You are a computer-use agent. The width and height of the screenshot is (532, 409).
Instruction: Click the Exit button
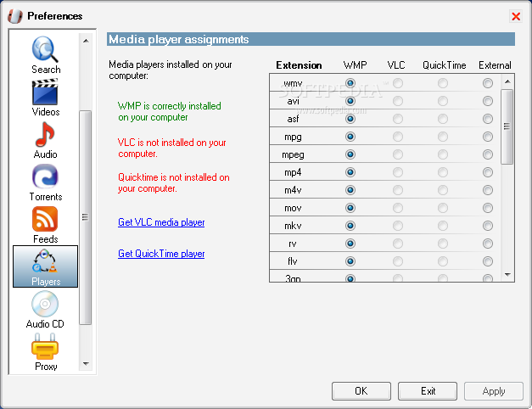(428, 391)
